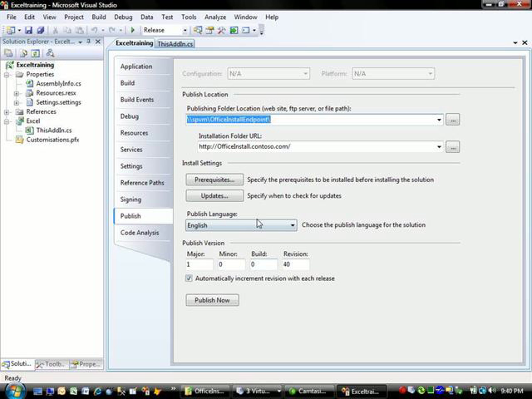Screen dimensions: 532x399
Task: Open the Release configuration dropdown
Action: tap(185, 30)
